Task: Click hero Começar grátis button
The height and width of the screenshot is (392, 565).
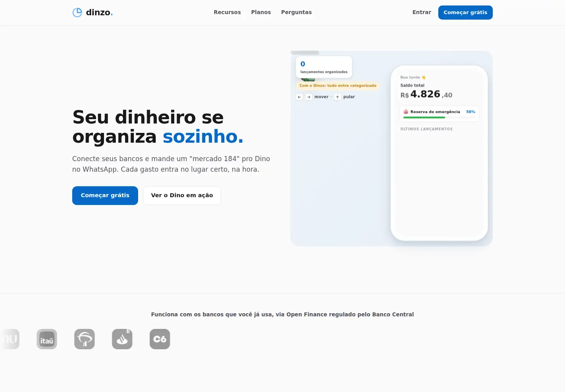Action: point(105,196)
